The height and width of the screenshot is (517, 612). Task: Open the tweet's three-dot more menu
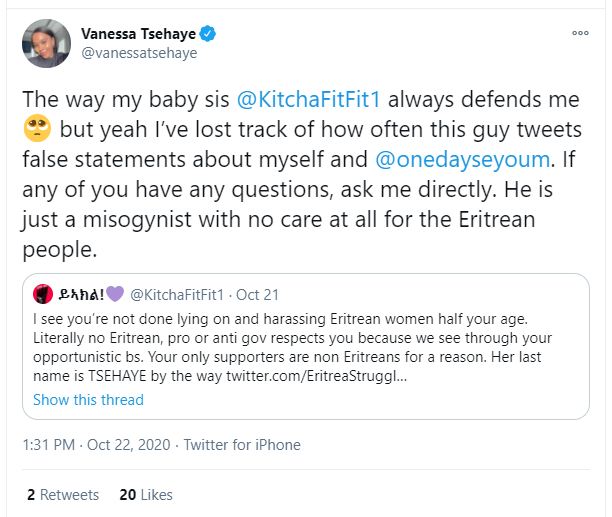tap(580, 33)
